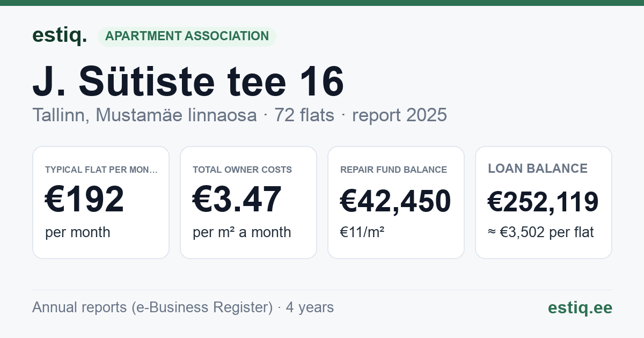This screenshot has width=644, height=338.
Task: Click the €11/m² caption
Action: tap(362, 232)
